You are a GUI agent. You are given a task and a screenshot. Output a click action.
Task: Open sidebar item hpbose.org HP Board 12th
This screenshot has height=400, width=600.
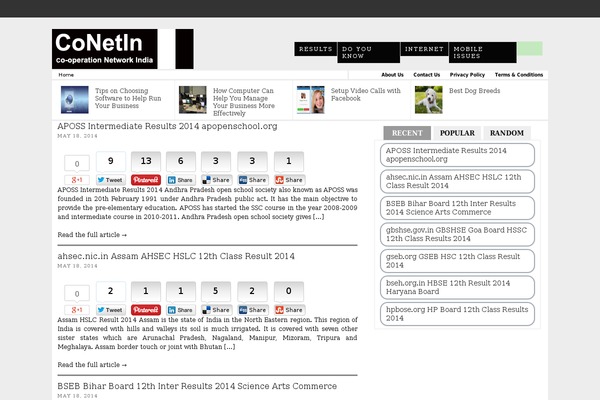coord(457,314)
